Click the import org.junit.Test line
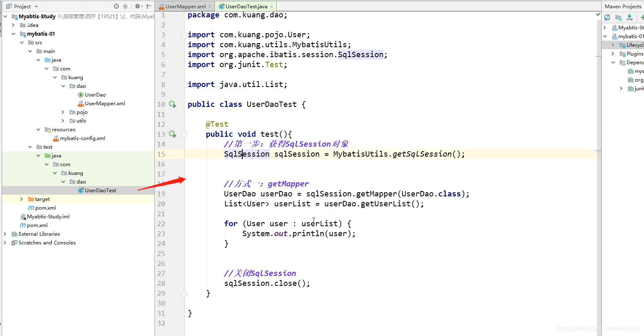 point(237,65)
